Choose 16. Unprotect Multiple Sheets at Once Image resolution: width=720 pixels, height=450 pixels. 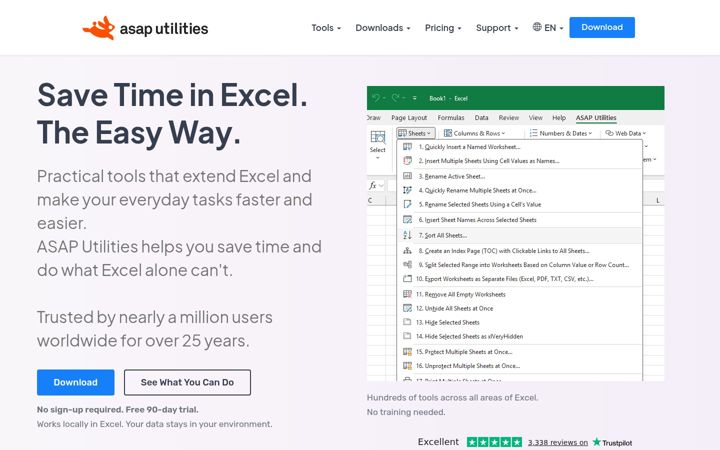pyautogui.click(x=519, y=366)
